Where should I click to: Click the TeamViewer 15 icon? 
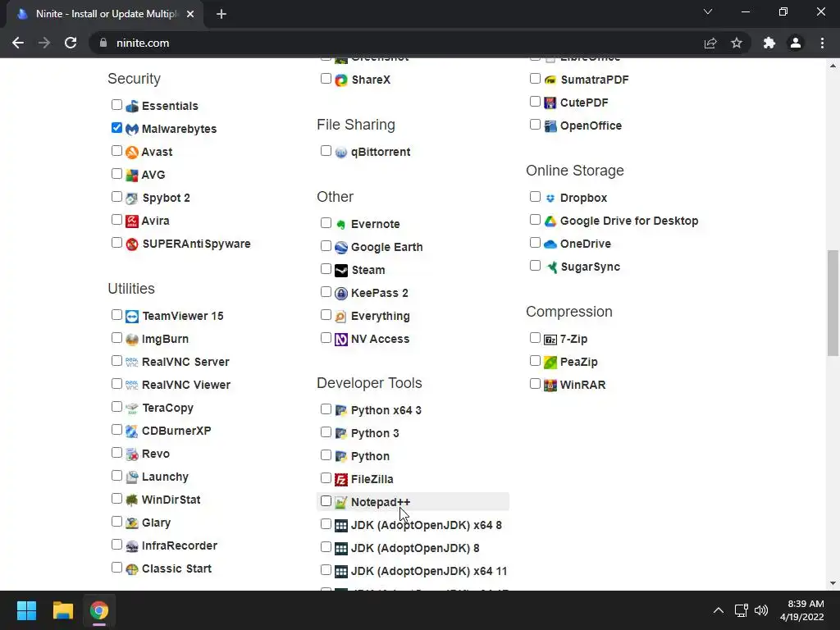(132, 316)
